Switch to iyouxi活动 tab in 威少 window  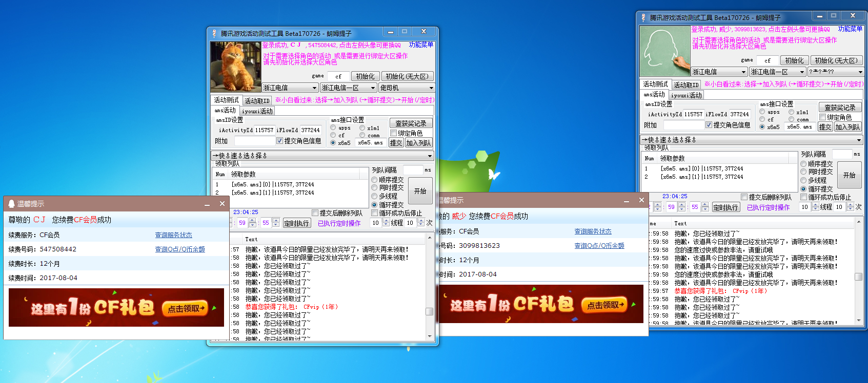[x=687, y=95]
